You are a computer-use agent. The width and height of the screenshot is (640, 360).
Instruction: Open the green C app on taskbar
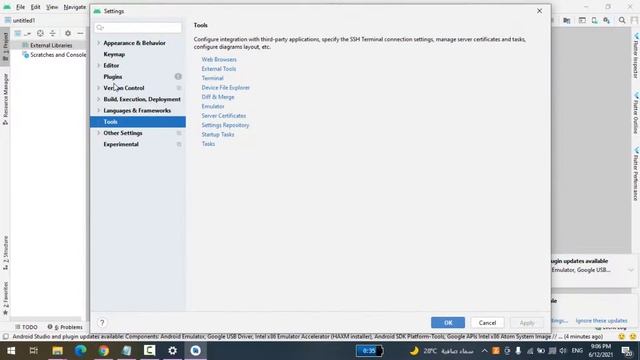(x=149, y=351)
